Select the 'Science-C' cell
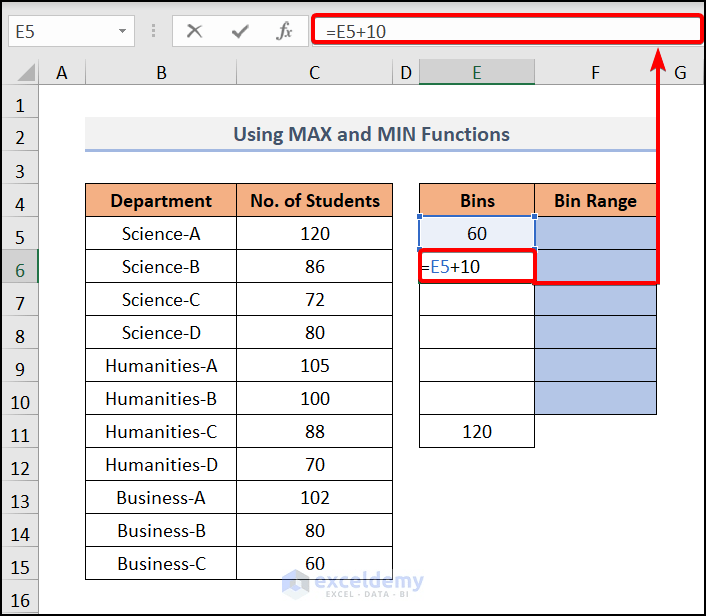The height and width of the screenshot is (616, 706). 161,299
